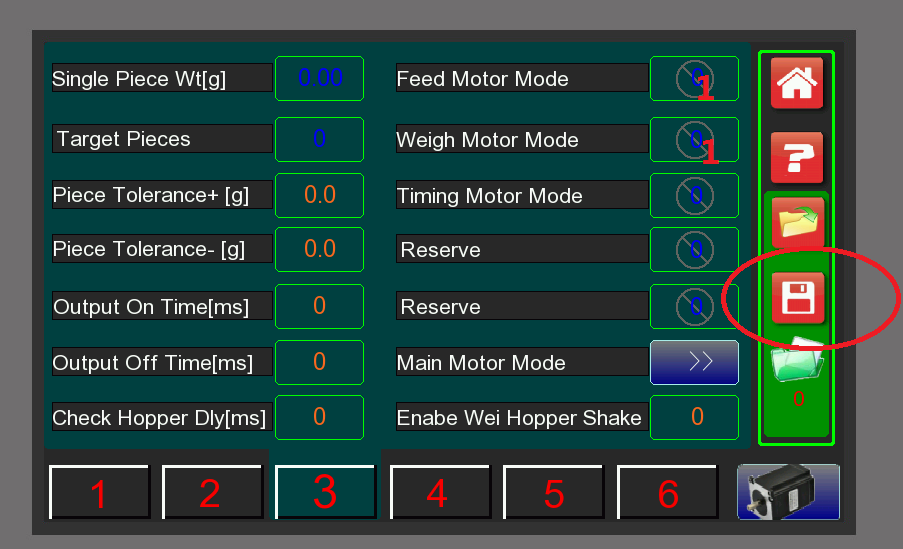The width and height of the screenshot is (903, 549).
Task: Save settings with the floppy disk icon
Action: pos(796,297)
